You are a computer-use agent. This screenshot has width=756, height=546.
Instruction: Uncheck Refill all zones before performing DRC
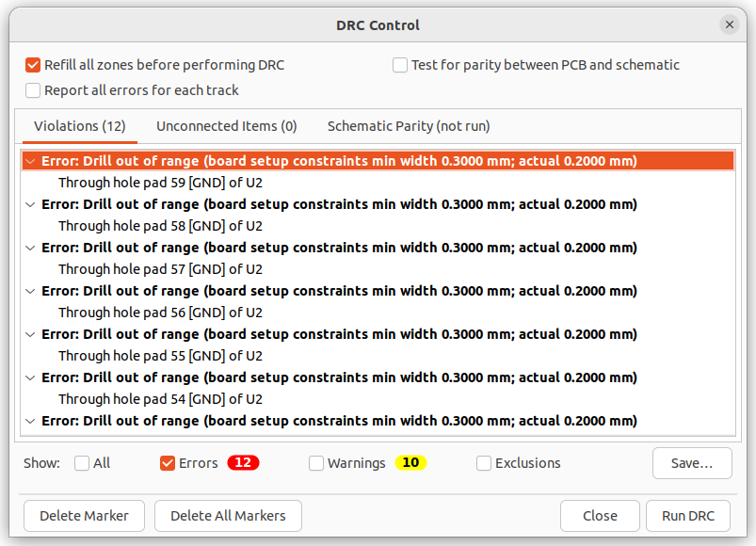coord(33,65)
